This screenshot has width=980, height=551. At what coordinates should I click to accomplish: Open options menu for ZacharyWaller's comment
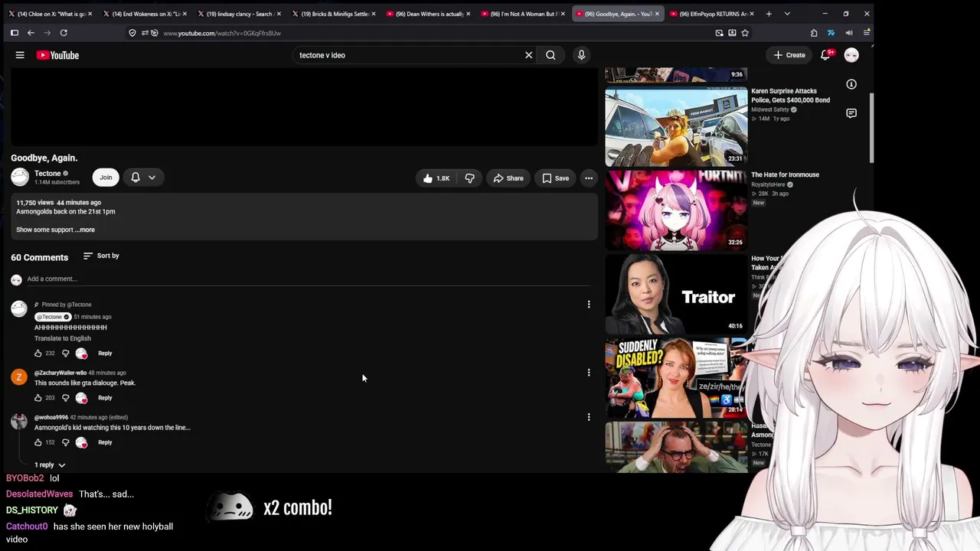point(589,373)
